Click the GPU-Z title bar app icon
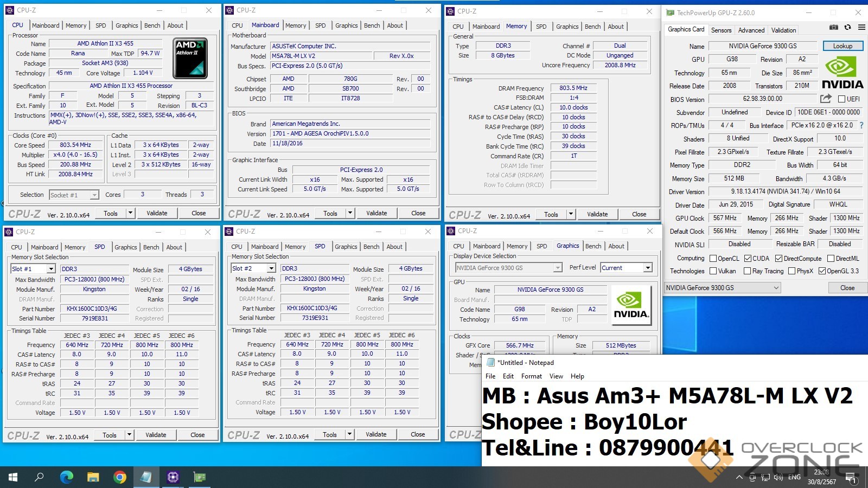This screenshot has height=488, width=868. 670,13
